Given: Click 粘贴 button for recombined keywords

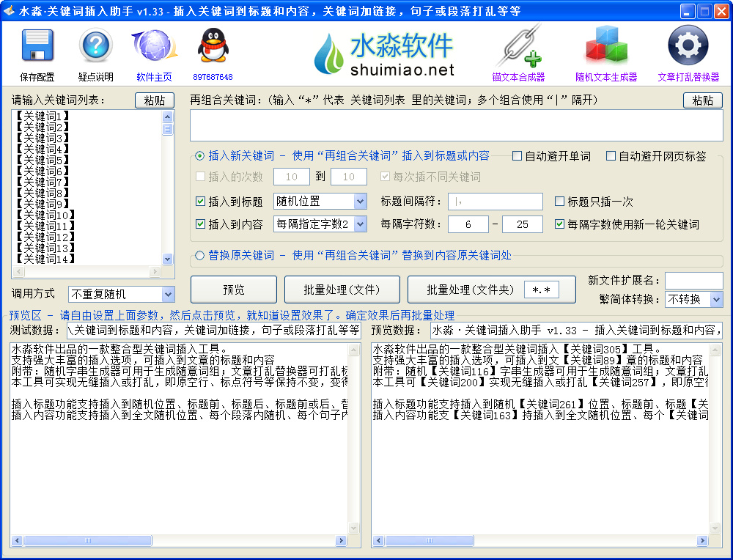Looking at the screenshot, I should (x=703, y=100).
